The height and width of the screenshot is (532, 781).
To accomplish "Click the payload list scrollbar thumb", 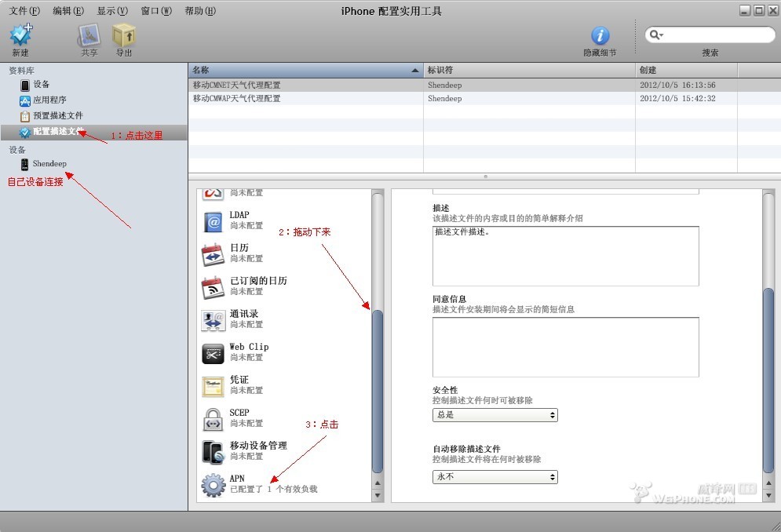I will [378, 391].
